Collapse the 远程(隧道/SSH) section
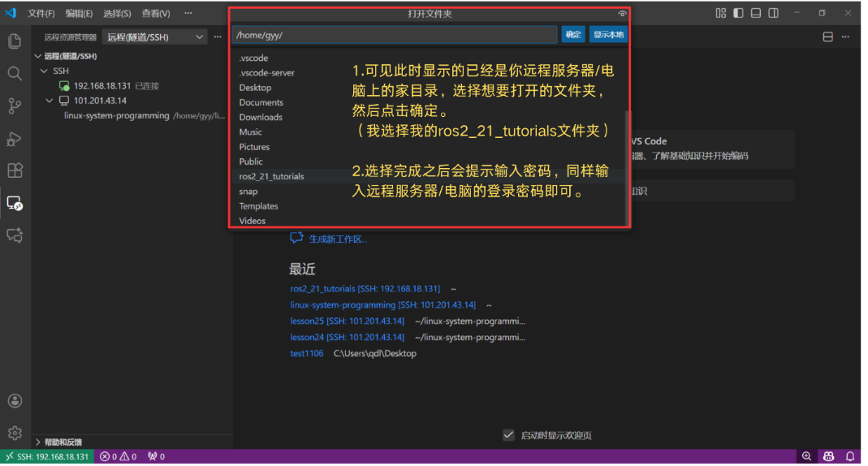 point(37,56)
